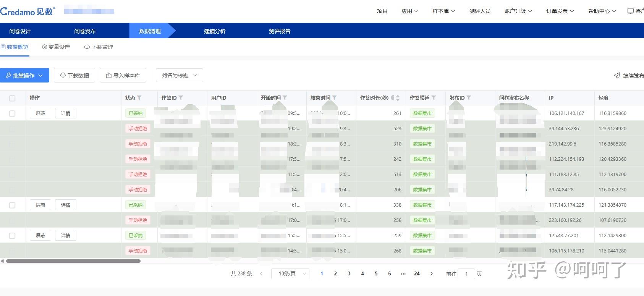
Task: Click 详情 in row with IP 117.143.174.225
Action: [66, 205]
